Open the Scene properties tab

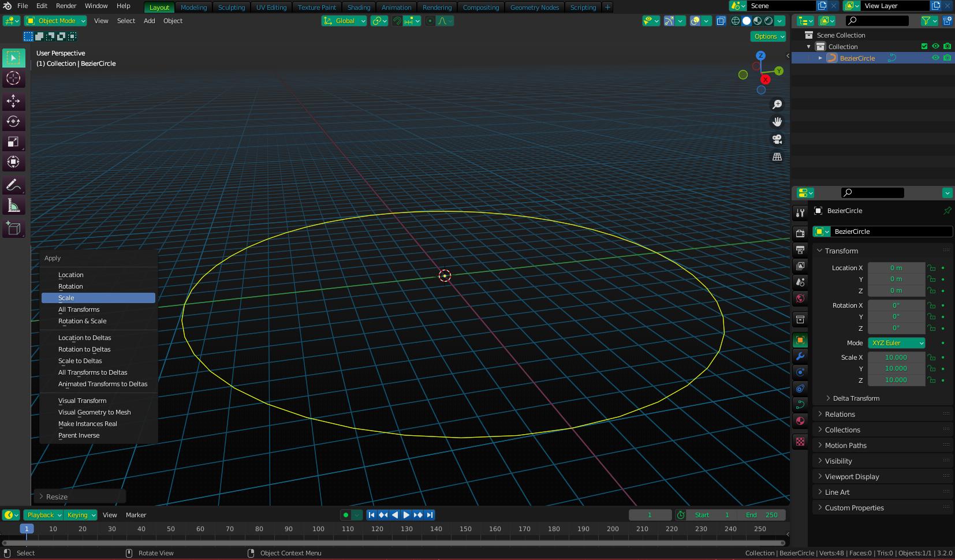pyautogui.click(x=800, y=282)
